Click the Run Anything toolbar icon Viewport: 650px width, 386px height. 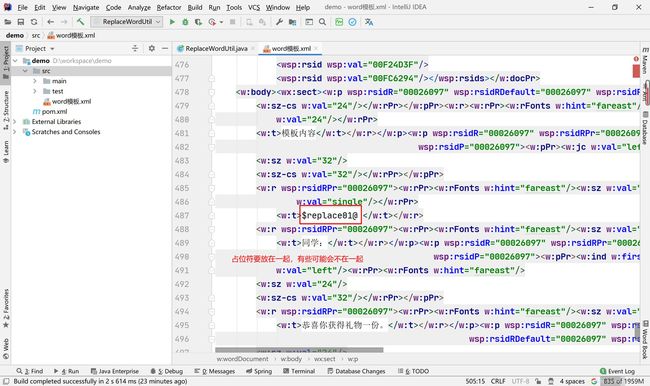point(309,22)
